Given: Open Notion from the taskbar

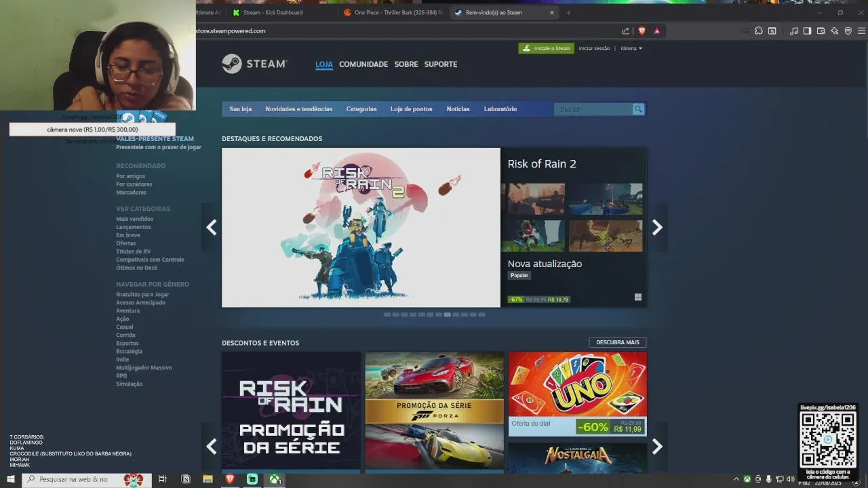Looking at the screenshot, I should click(186, 479).
